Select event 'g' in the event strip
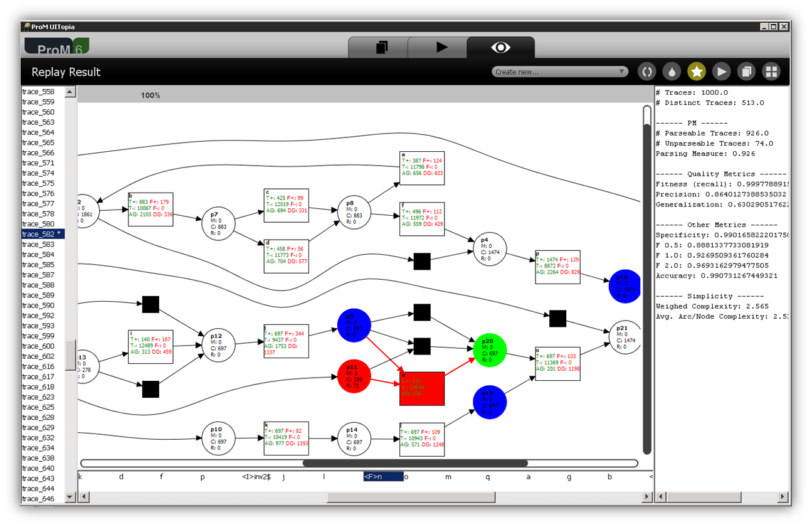This screenshot has width=812, height=527. 569,477
